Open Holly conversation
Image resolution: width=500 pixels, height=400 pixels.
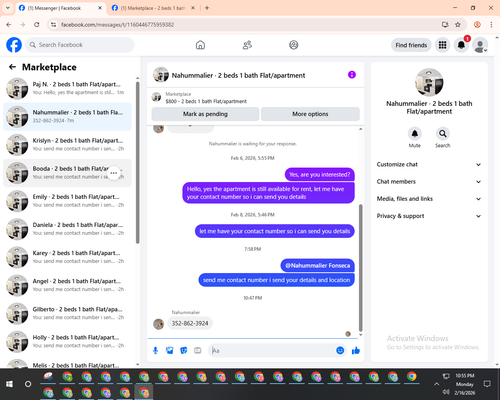[67, 342]
